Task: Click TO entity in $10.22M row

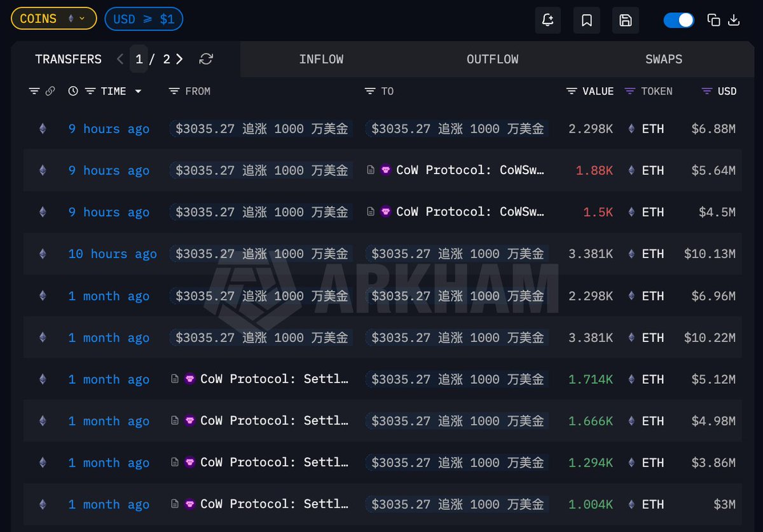Action: point(457,338)
